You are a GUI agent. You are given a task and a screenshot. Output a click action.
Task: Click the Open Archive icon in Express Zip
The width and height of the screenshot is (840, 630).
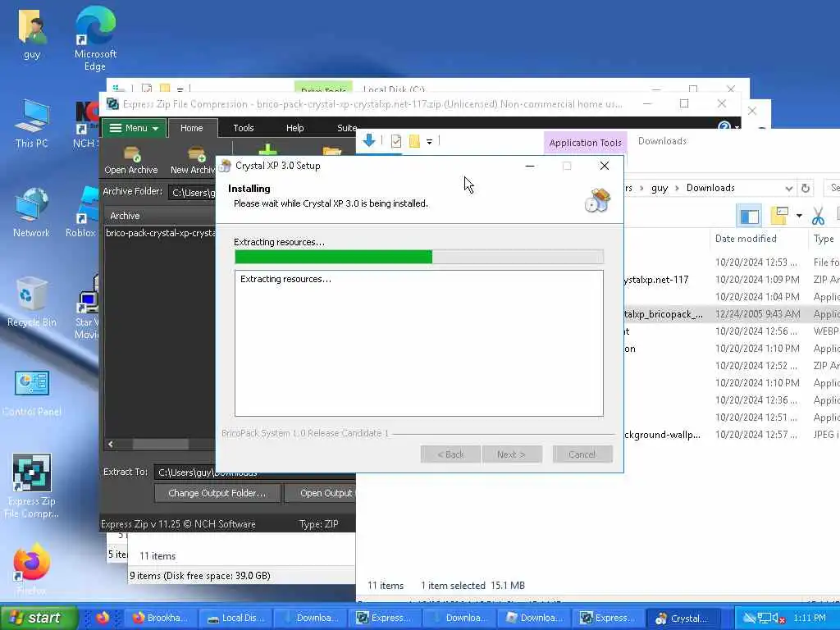click(x=130, y=160)
